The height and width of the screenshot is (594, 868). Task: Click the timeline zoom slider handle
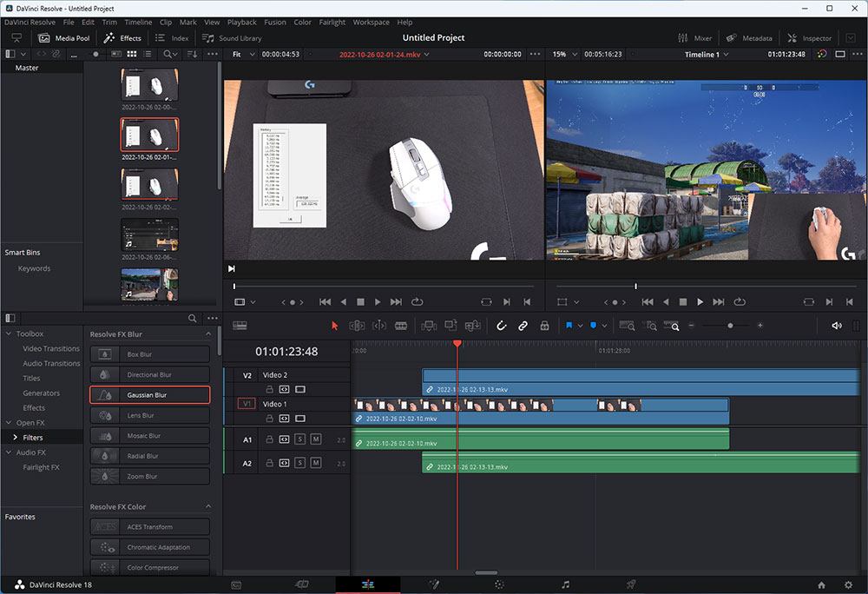tap(730, 326)
